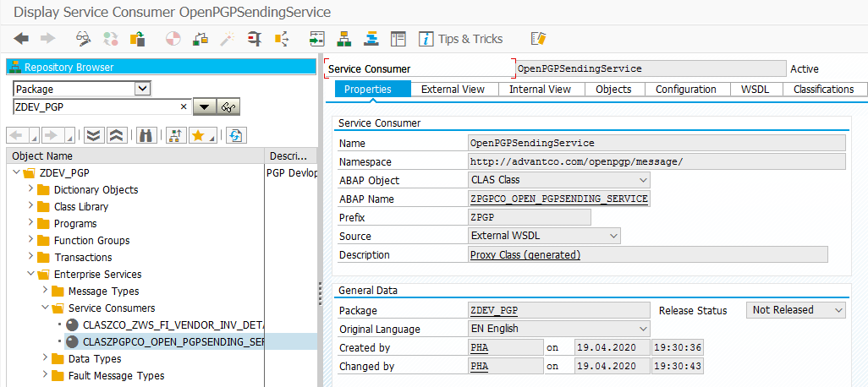This screenshot has height=387, width=868.
Task: Switch to the Internal View tab
Action: 541,89
